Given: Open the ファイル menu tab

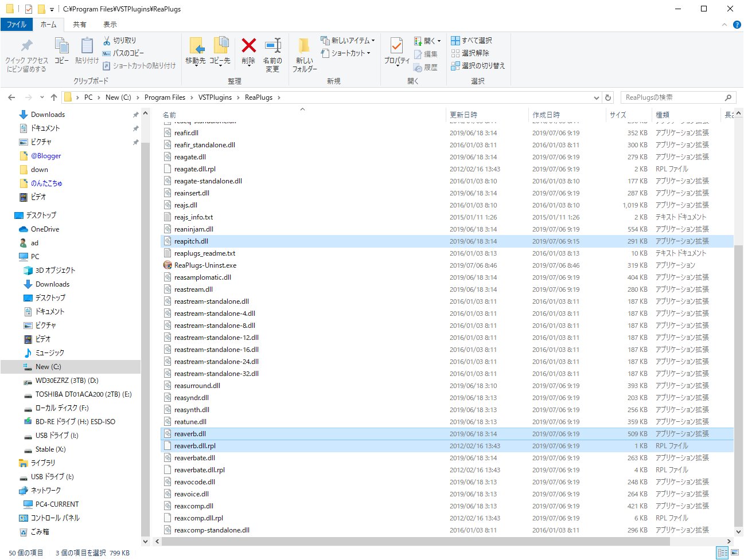Looking at the screenshot, I should [x=17, y=25].
